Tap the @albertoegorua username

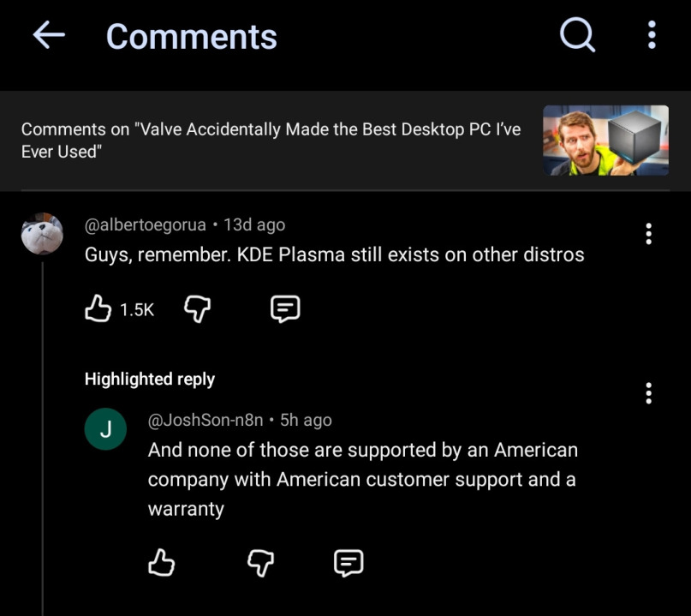145,224
